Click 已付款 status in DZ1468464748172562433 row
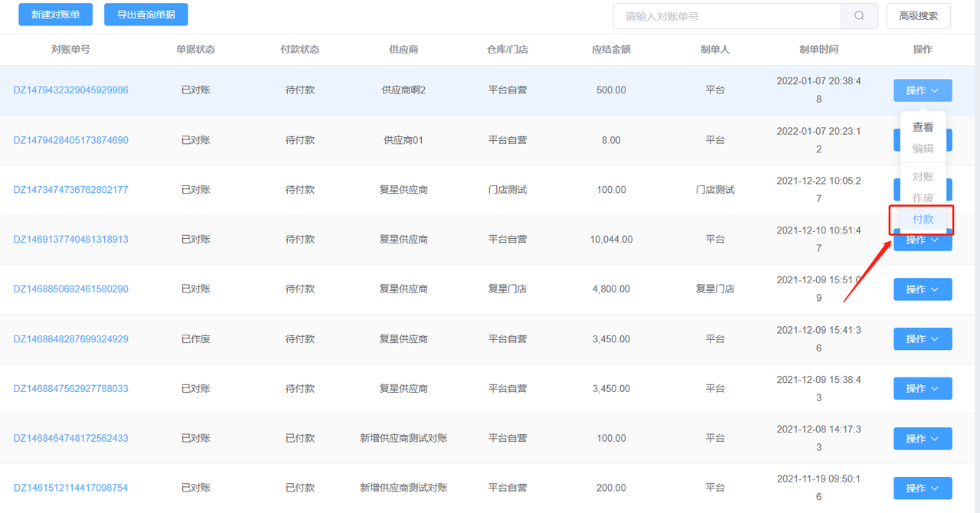Viewport: 980px width, 513px height. tap(300, 439)
